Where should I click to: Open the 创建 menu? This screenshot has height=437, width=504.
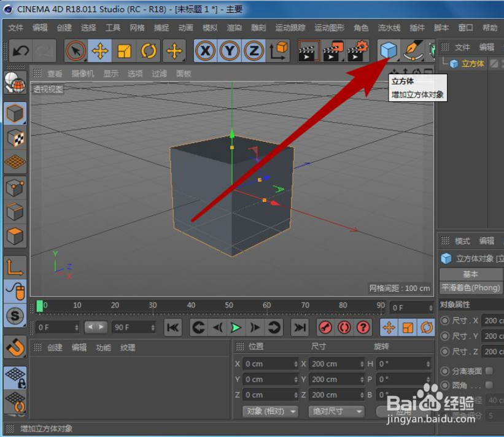[64, 28]
